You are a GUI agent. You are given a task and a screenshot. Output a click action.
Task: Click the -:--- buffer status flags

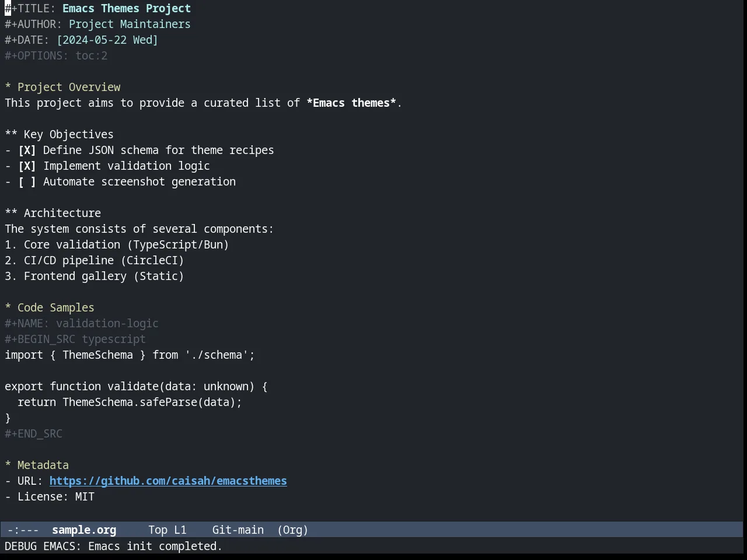pos(23,530)
